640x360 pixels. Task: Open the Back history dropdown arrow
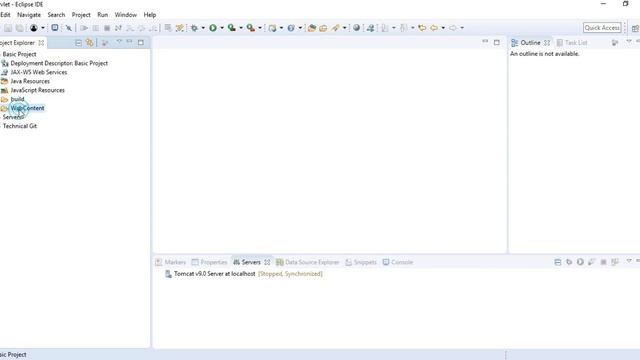click(443, 28)
